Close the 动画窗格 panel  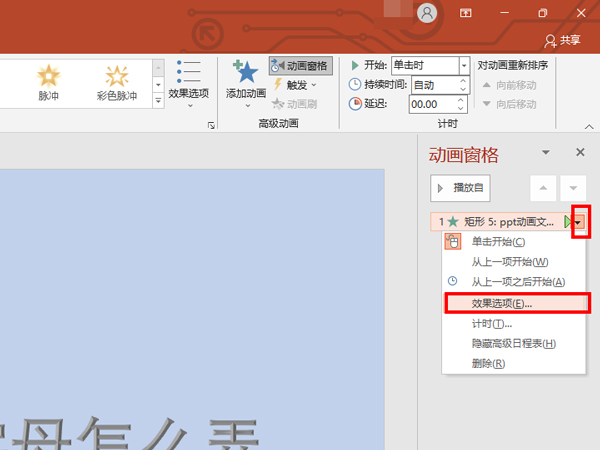(580, 152)
